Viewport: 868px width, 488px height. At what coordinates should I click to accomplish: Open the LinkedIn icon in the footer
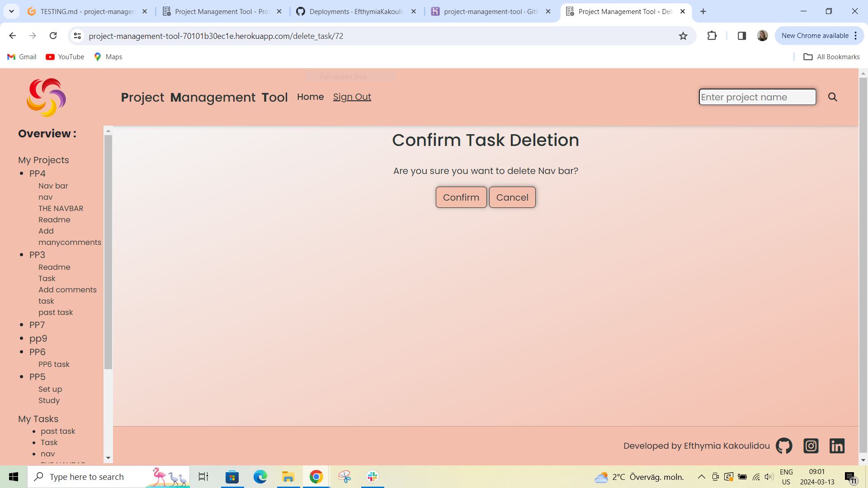pos(837,446)
